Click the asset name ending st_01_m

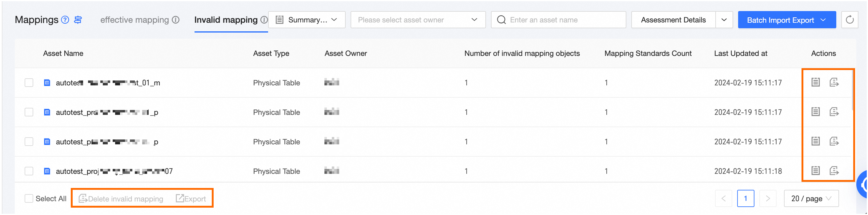(108, 83)
